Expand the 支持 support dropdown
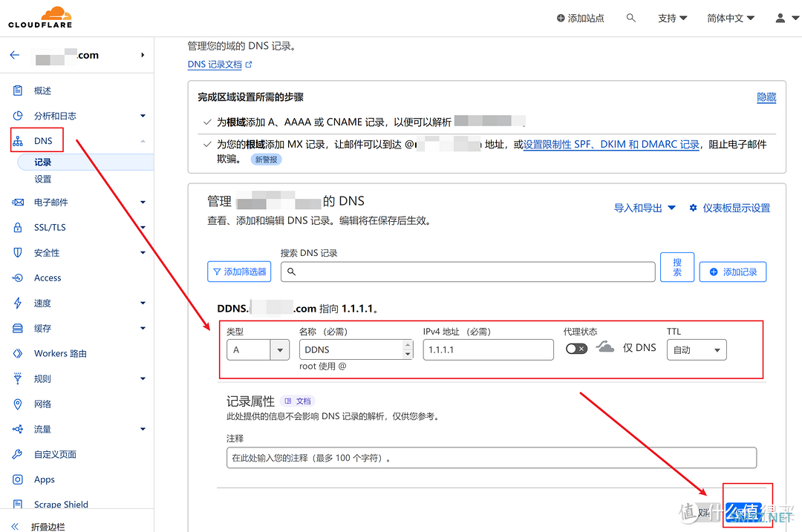The image size is (802, 532). pyautogui.click(x=672, y=19)
